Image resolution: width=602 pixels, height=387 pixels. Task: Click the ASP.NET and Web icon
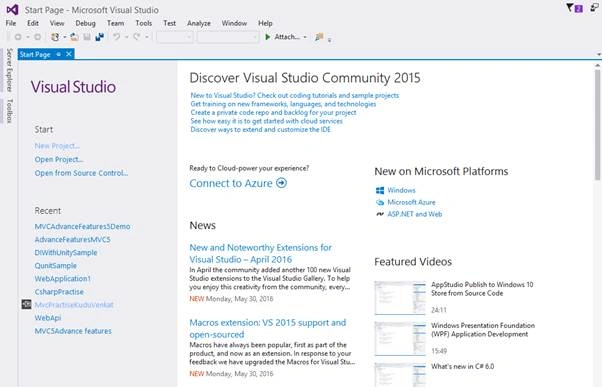point(380,214)
